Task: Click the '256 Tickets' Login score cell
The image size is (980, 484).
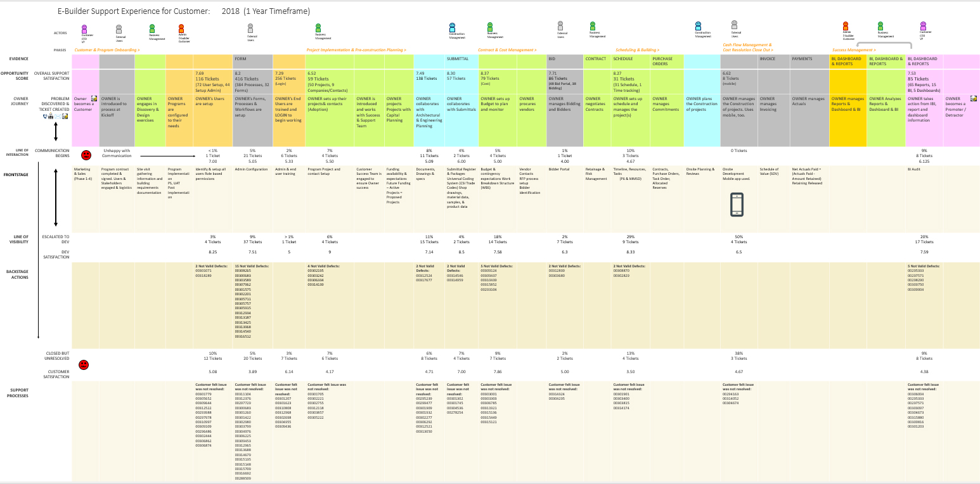Action: [x=289, y=82]
